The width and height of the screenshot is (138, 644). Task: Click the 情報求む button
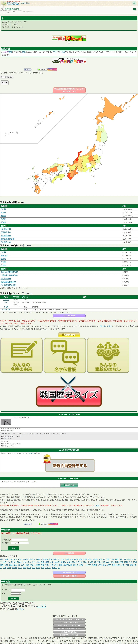click(5, 83)
